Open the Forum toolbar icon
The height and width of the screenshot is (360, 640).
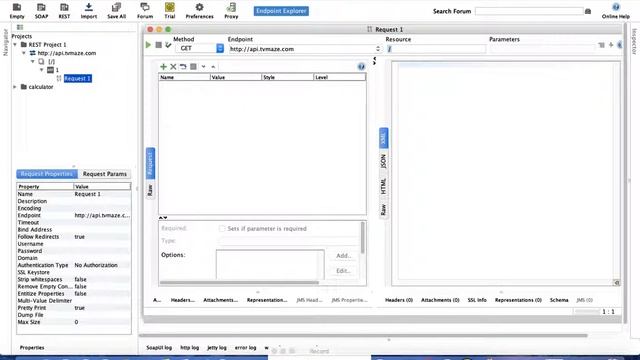coord(145,11)
